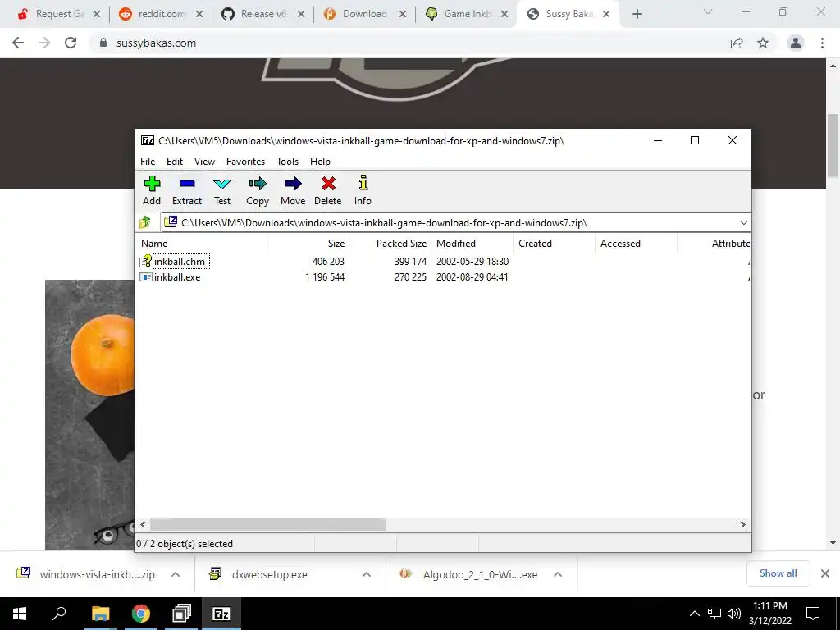Image resolution: width=840 pixels, height=630 pixels.
Task: Open the Tools menu in 7-Zip
Action: [287, 162]
